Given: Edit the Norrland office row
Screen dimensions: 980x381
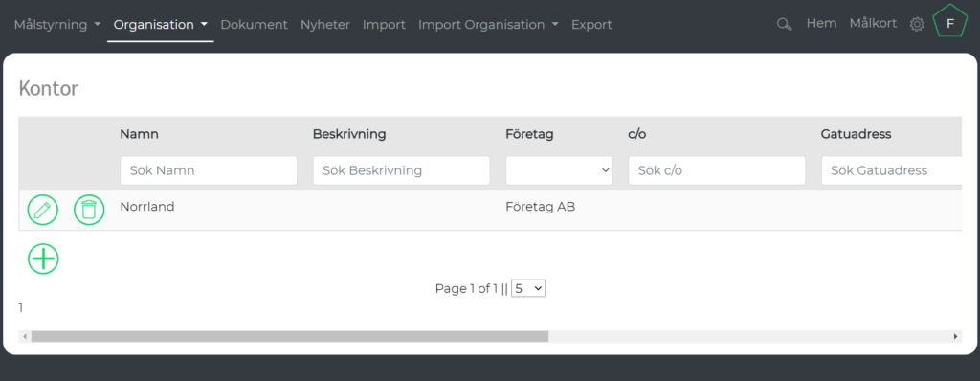Looking at the screenshot, I should click(42, 210).
